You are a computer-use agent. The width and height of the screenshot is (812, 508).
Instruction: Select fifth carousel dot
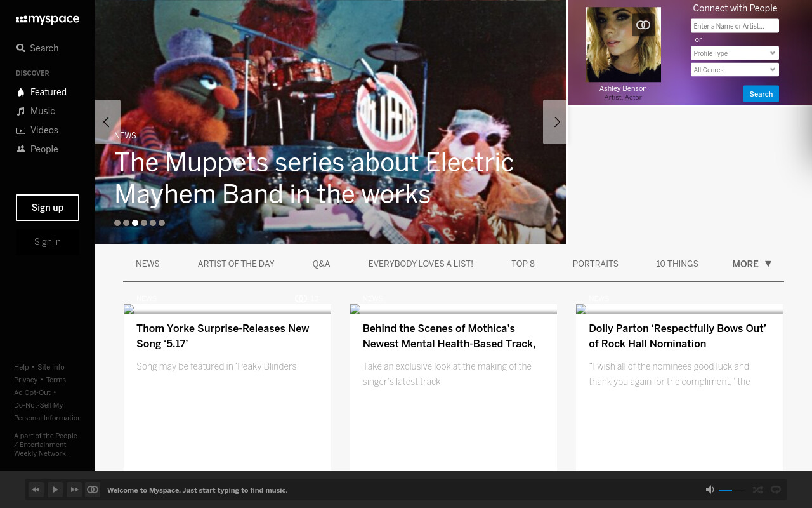coord(153,223)
